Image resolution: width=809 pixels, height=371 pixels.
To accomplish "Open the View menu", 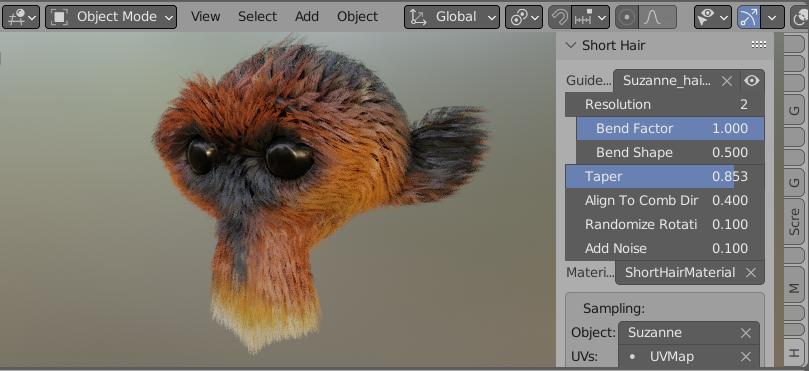I will (205, 17).
